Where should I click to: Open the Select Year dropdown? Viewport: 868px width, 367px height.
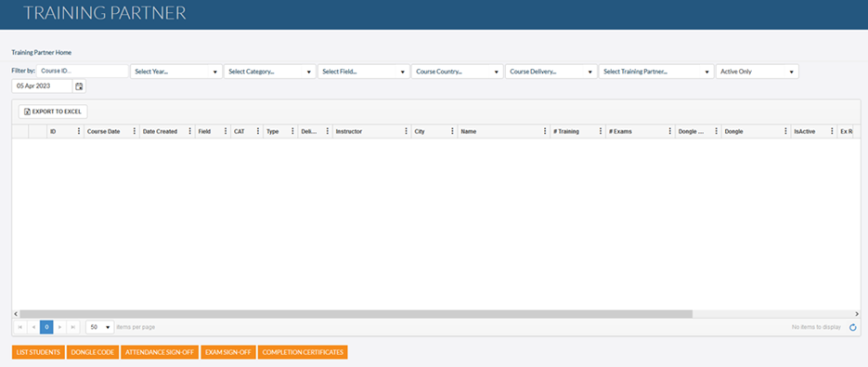[x=176, y=72]
